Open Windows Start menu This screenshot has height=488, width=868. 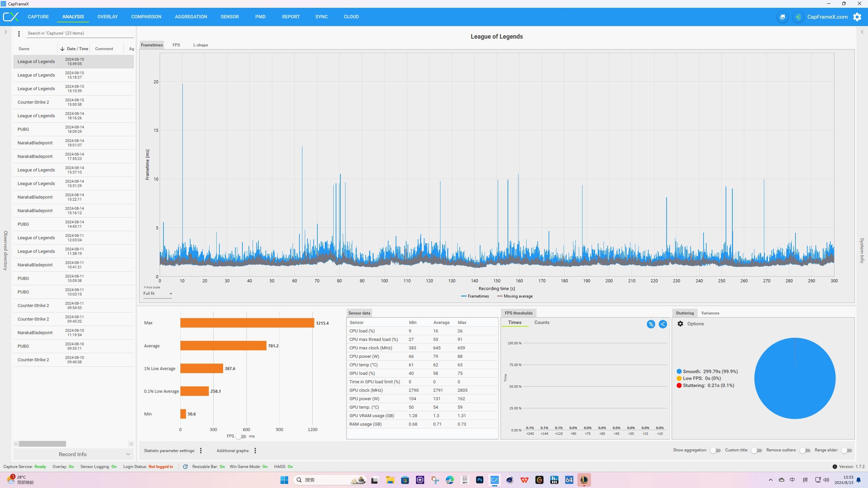pyautogui.click(x=284, y=480)
